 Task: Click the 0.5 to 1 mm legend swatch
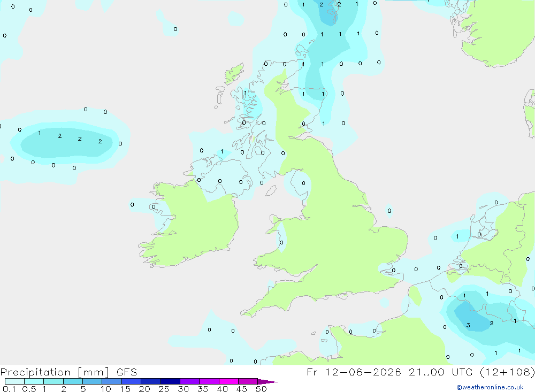34,381
